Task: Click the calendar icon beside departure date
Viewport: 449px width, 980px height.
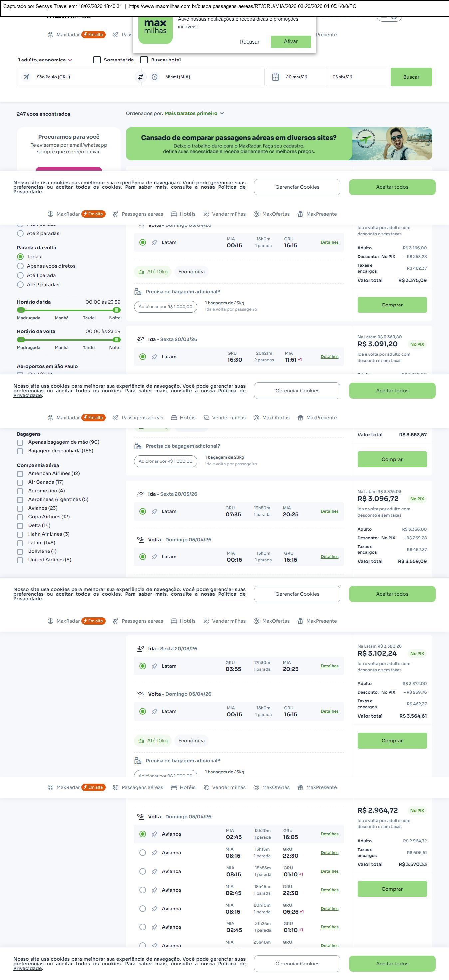Action: [275, 77]
